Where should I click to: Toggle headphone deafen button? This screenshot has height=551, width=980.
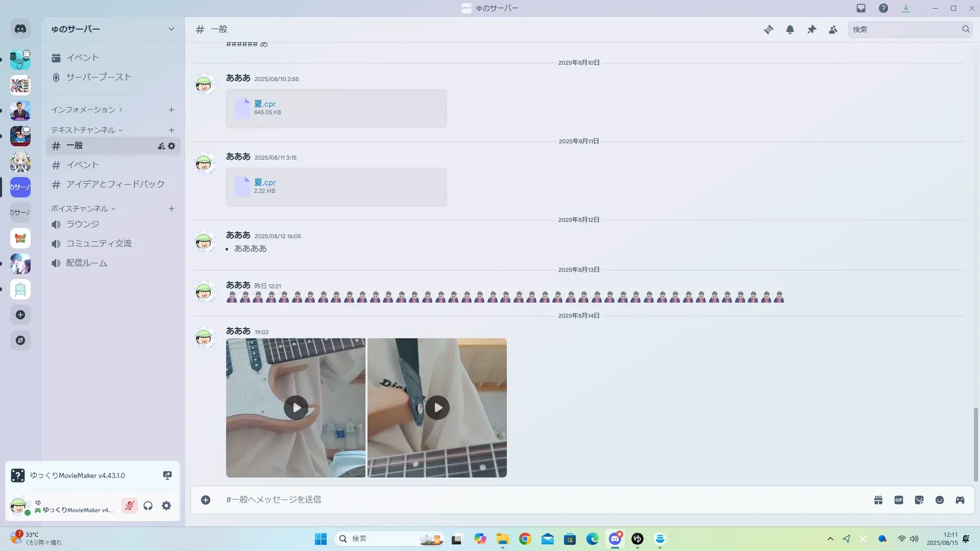pos(148,506)
